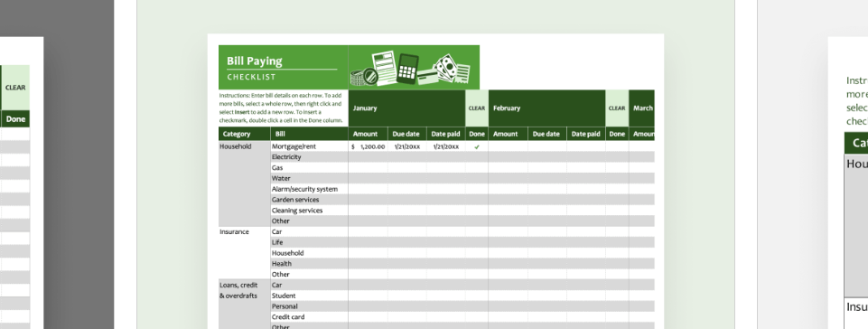
Task: Click the 1/21/20xx value in January's Date paid column
Action: pyautogui.click(x=445, y=146)
